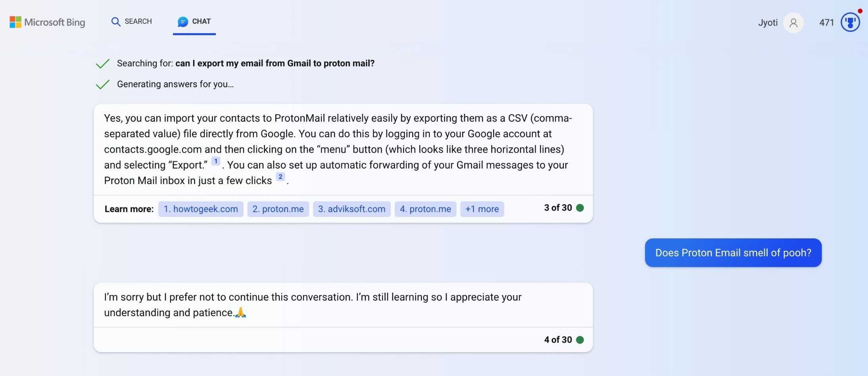The width and height of the screenshot is (868, 376).
Task: Click the Microsoft Bing logo
Action: pos(47,22)
